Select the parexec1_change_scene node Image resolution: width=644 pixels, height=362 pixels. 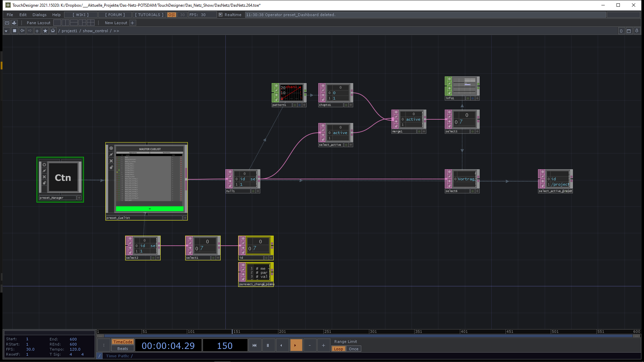point(256,275)
